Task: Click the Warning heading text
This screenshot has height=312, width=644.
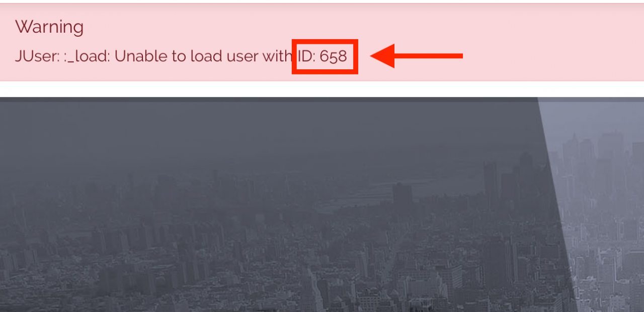Action: coord(49,27)
